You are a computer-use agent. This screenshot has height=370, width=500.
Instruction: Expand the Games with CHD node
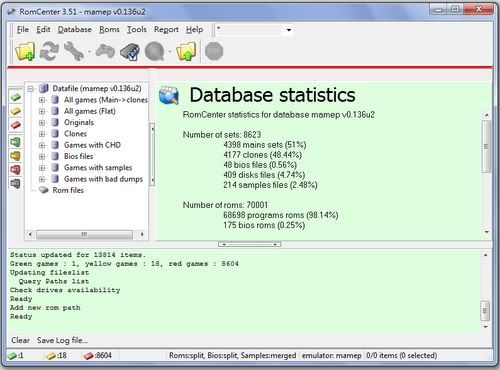42,145
